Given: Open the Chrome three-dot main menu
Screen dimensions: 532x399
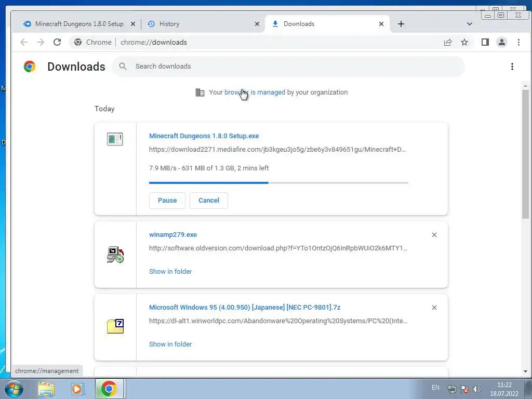Looking at the screenshot, I should (x=518, y=42).
